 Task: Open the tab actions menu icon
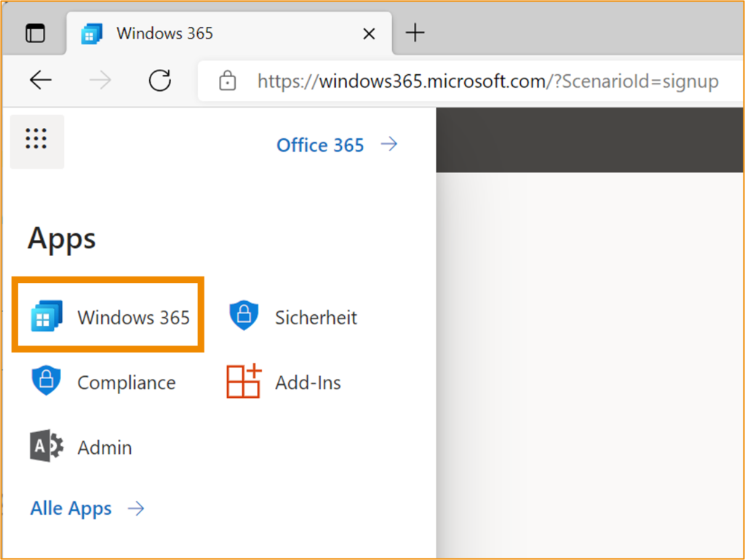(x=35, y=33)
